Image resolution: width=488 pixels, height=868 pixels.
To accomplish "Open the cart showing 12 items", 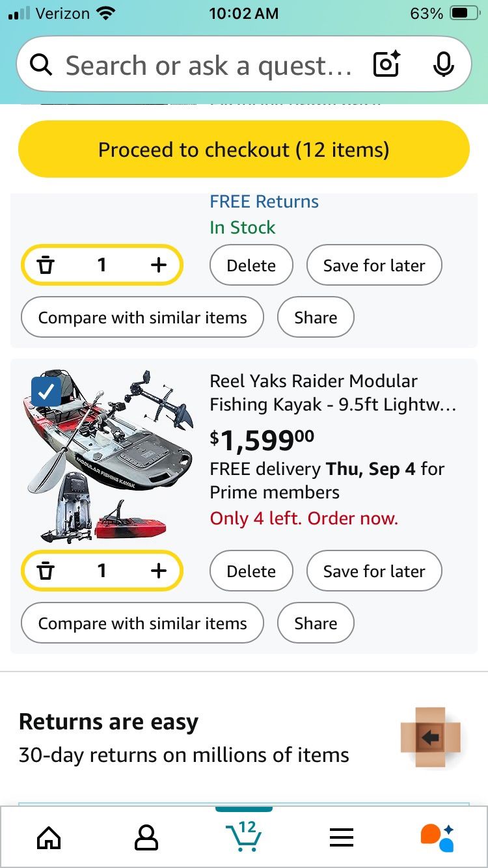I will tap(244, 839).
